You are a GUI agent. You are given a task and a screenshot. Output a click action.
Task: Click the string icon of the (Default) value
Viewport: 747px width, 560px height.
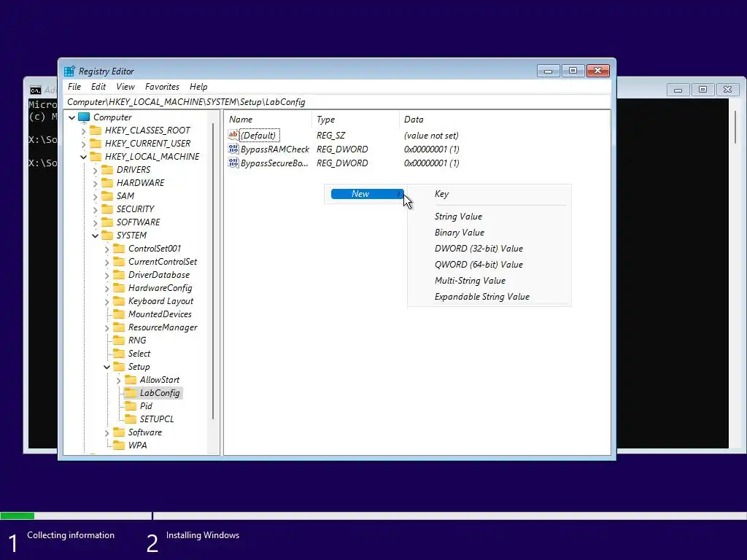click(233, 135)
